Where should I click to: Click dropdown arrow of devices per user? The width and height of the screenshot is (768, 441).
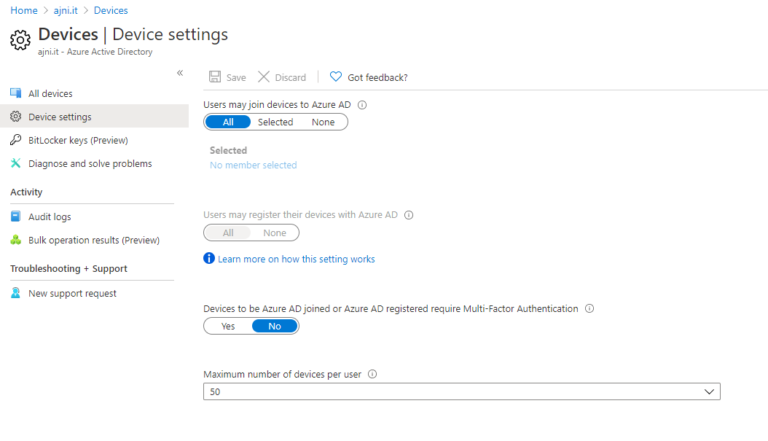(709, 392)
